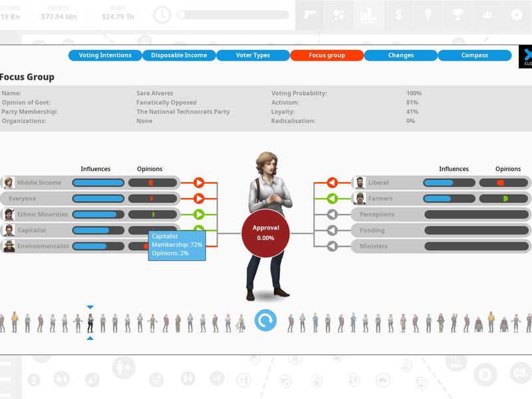The image size is (532, 399).
Task: Click the Ethnic Minorities portrait icon
Action: tap(9, 214)
